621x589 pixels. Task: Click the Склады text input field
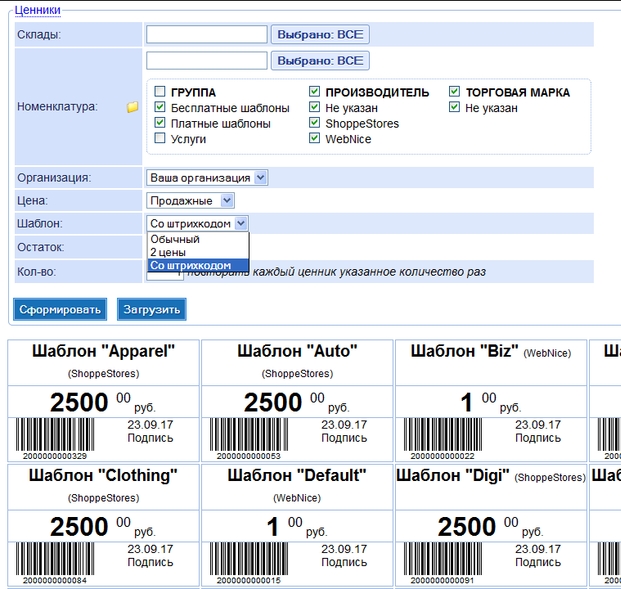pos(206,35)
